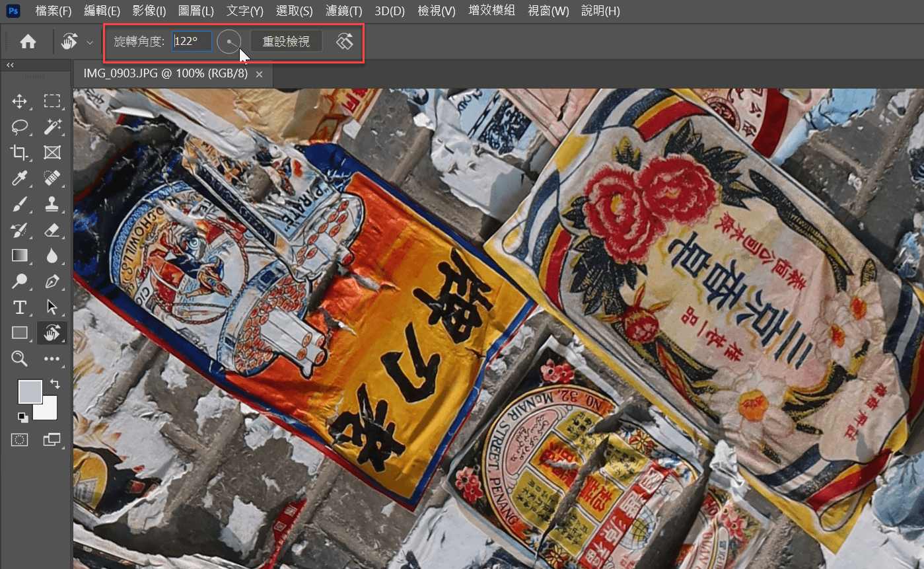Select the Magic Wand tool
The width and height of the screenshot is (924, 569).
click(x=52, y=127)
